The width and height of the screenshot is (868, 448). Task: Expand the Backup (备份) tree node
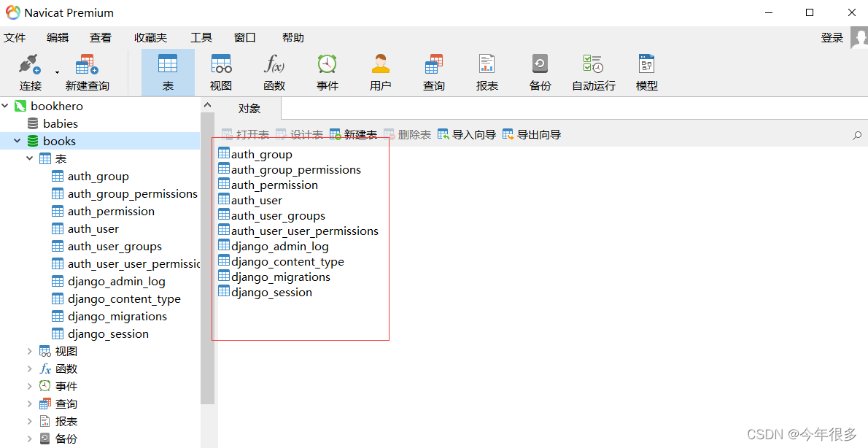click(29, 439)
